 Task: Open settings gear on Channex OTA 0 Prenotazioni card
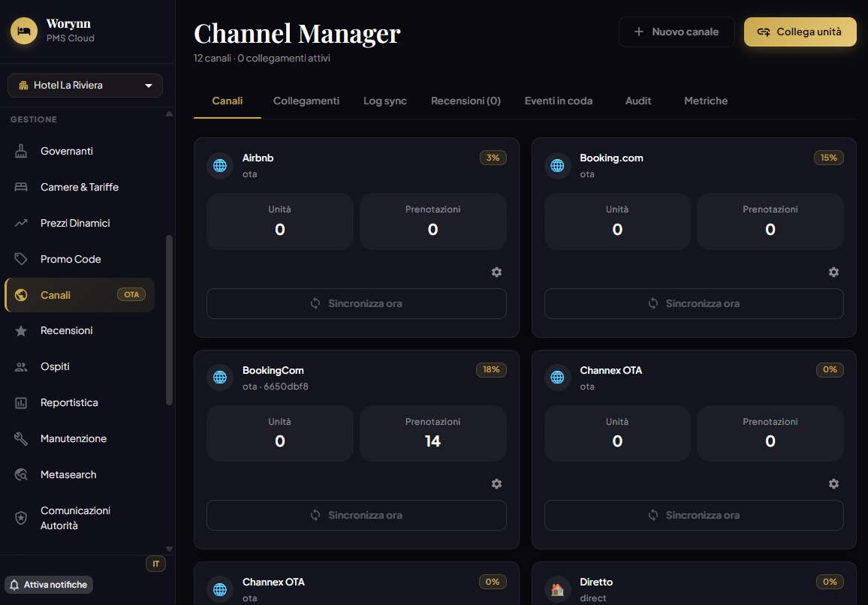(833, 484)
